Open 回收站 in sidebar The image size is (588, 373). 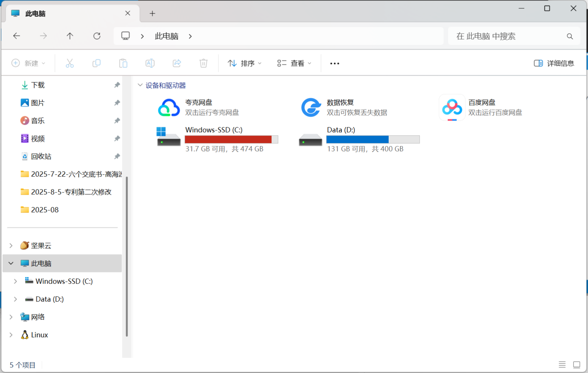tap(41, 156)
